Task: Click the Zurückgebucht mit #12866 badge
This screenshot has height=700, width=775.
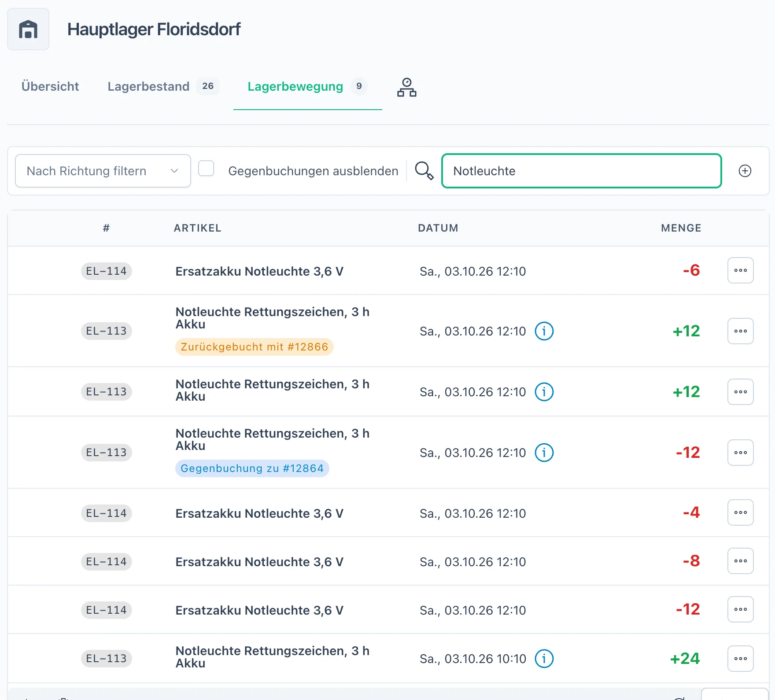Action: [255, 347]
